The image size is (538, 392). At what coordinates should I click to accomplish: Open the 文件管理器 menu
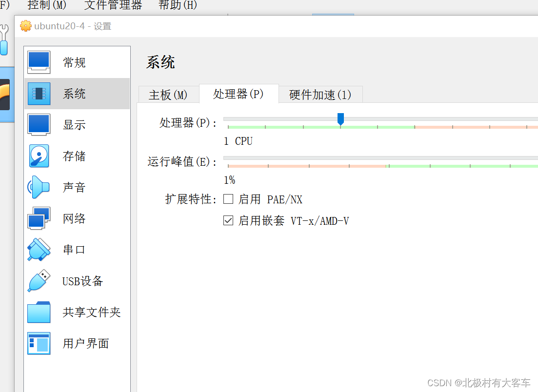pyautogui.click(x=113, y=5)
